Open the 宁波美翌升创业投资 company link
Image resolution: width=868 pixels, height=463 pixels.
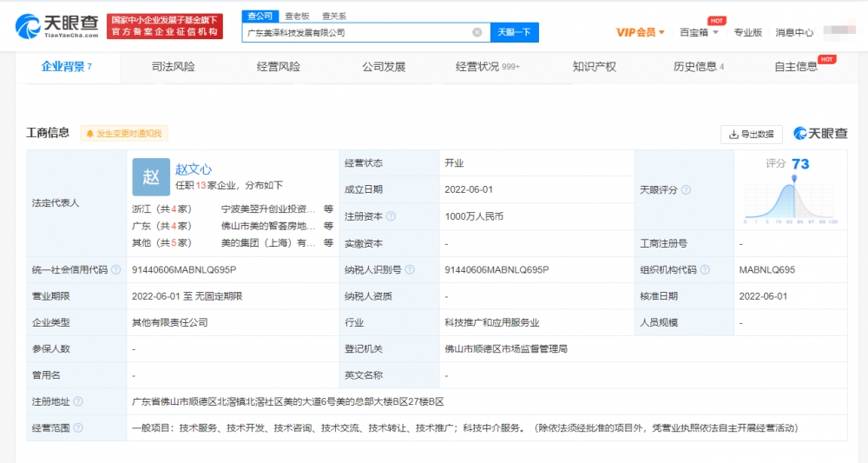pyautogui.click(x=268, y=208)
